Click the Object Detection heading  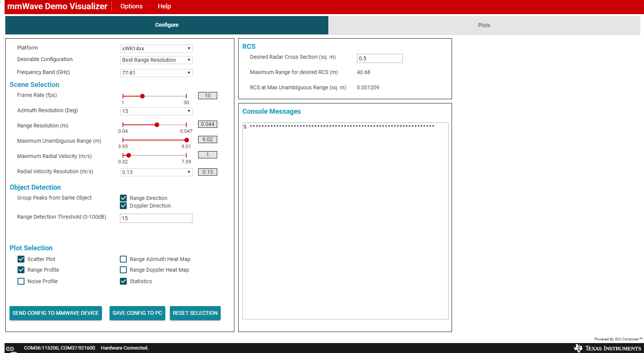point(35,187)
